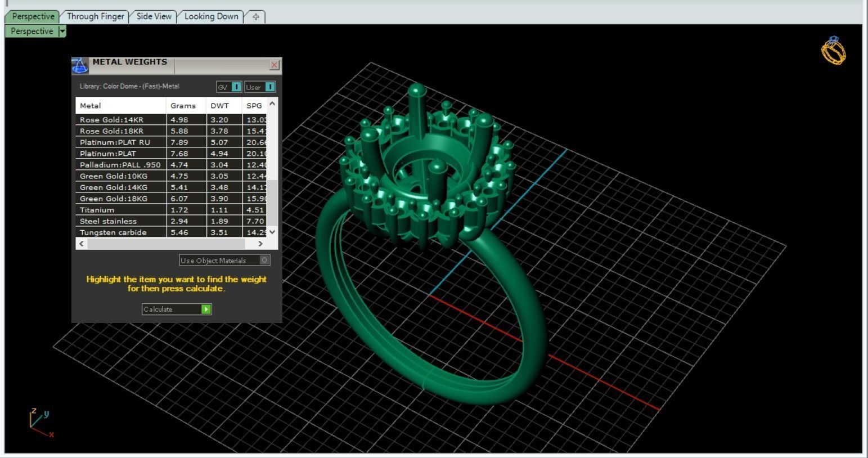Sort by the SPG column header
The height and width of the screenshot is (458, 868).
(254, 106)
